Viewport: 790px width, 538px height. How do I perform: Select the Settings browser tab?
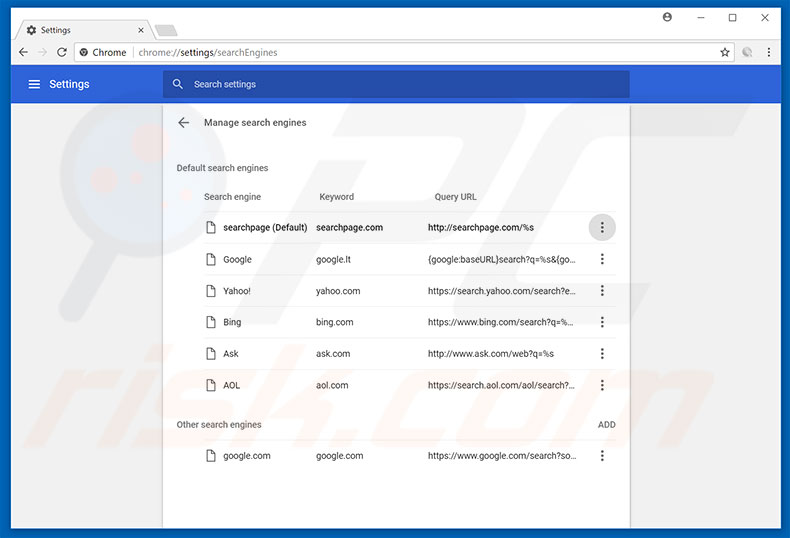point(83,30)
